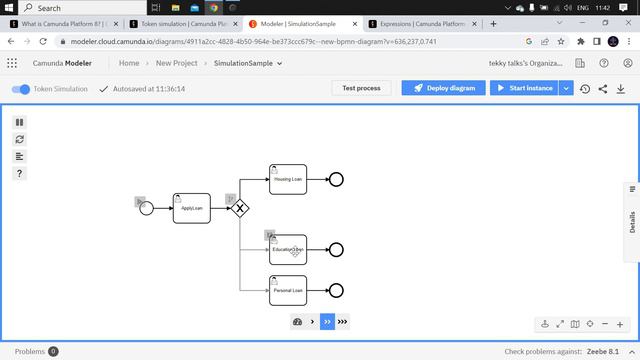Viewport: 640px width, 360px height.
Task: Click the animation speed gauge icon
Action: (298, 322)
